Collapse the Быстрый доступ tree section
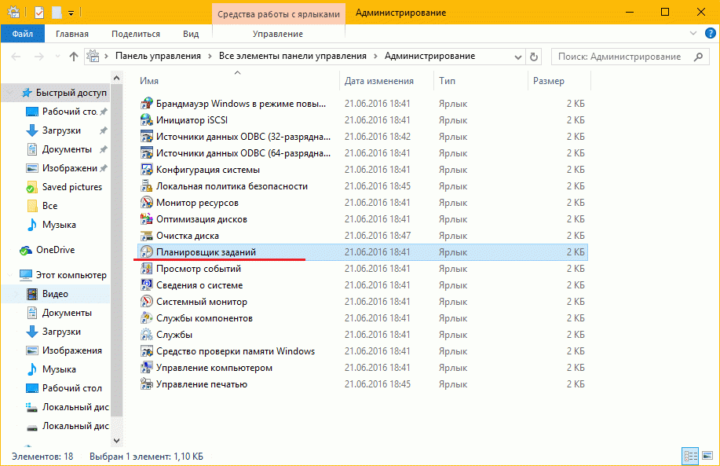 (9, 93)
